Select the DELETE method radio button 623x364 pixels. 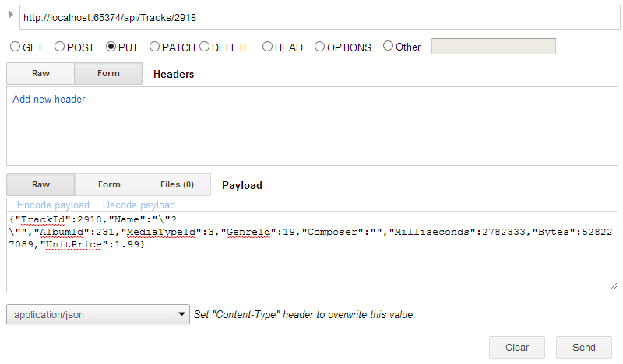pyautogui.click(x=204, y=47)
